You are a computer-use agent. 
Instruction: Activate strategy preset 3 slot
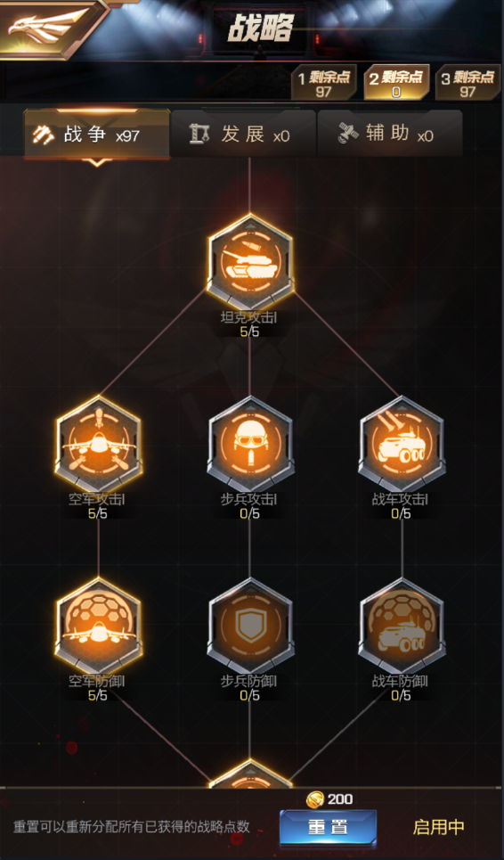tap(467, 82)
